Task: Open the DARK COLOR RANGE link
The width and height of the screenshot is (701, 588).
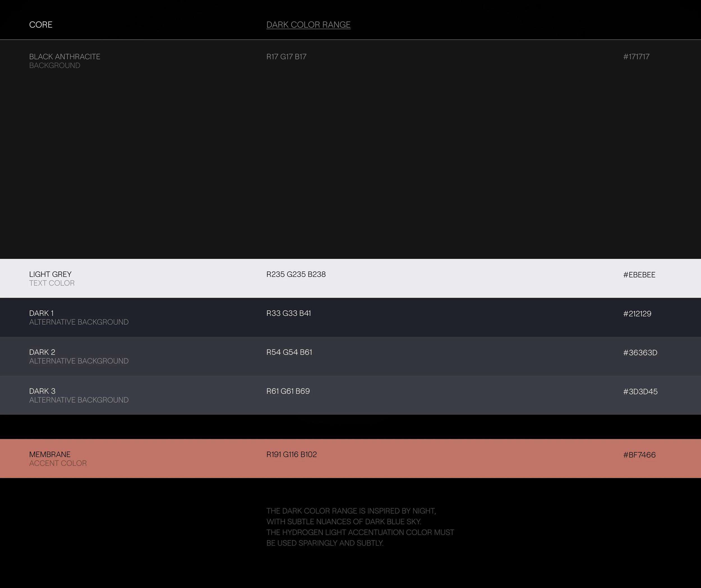Action: coord(308,25)
